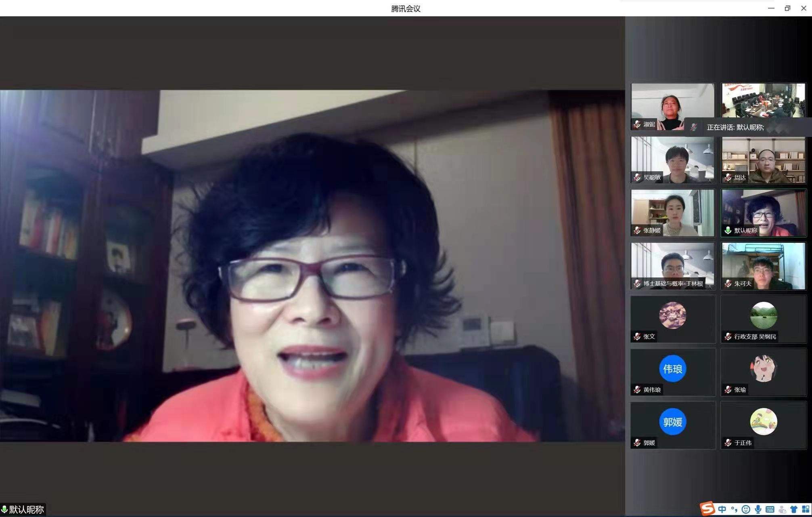The height and width of the screenshot is (517, 812).
Task: Select 吴聪敏 participant video thumbnail
Action: pyautogui.click(x=673, y=160)
